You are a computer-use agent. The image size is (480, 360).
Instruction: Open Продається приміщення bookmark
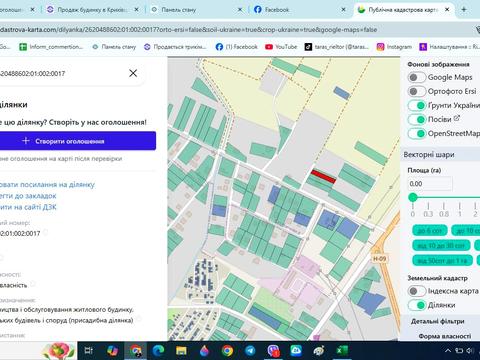pyautogui.click(x=175, y=47)
